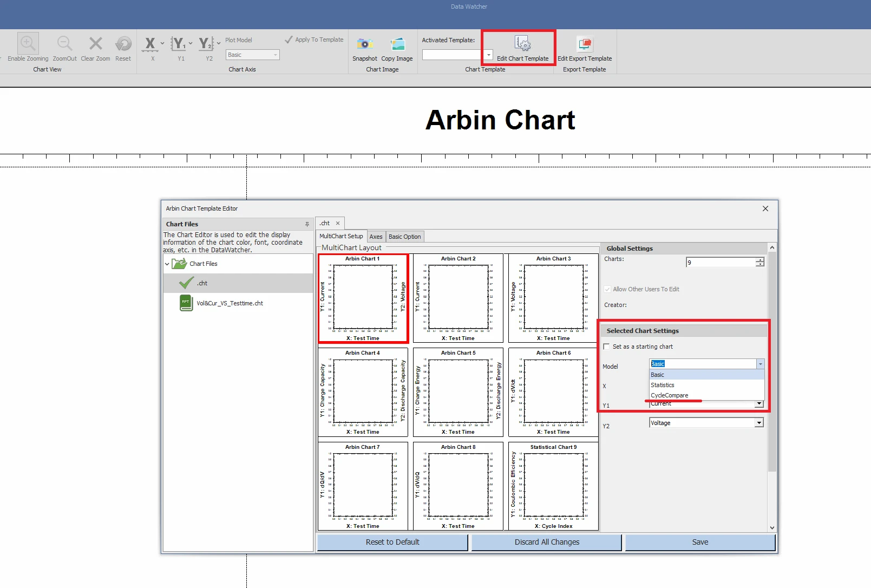The image size is (871, 588).
Task: Click Reset to Default button
Action: point(392,542)
